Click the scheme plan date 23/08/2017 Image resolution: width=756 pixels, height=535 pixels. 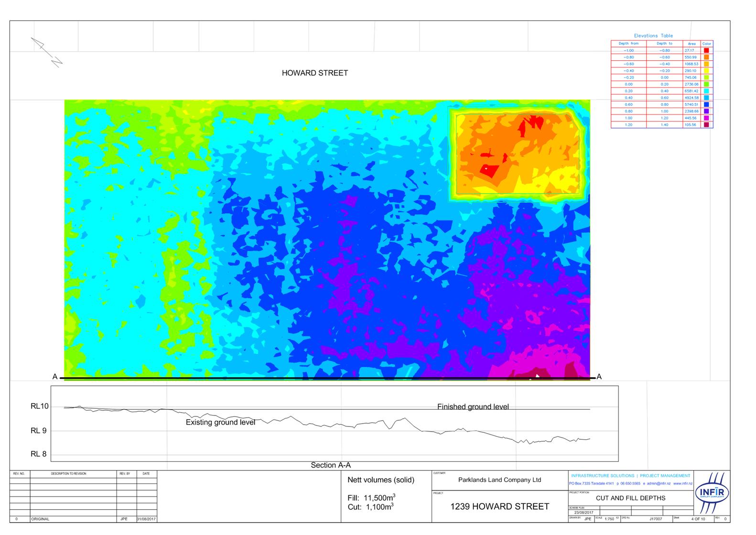pyautogui.click(x=583, y=513)
